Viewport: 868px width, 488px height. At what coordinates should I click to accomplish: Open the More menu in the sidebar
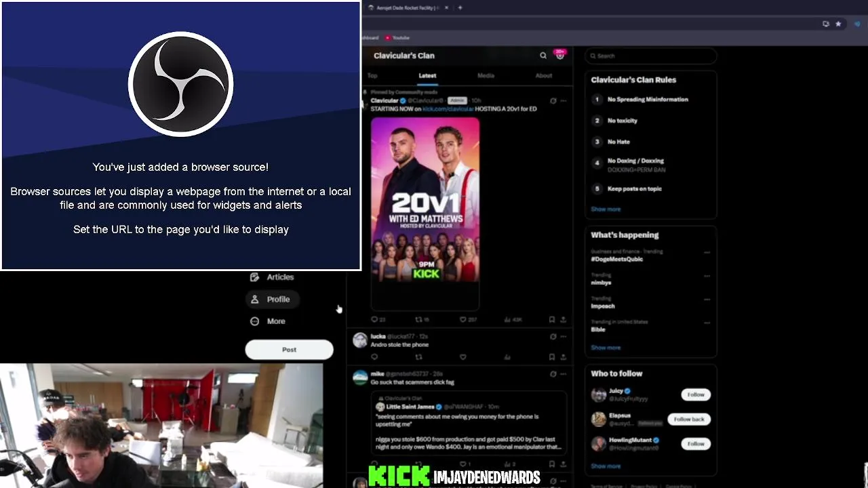pyautogui.click(x=269, y=321)
